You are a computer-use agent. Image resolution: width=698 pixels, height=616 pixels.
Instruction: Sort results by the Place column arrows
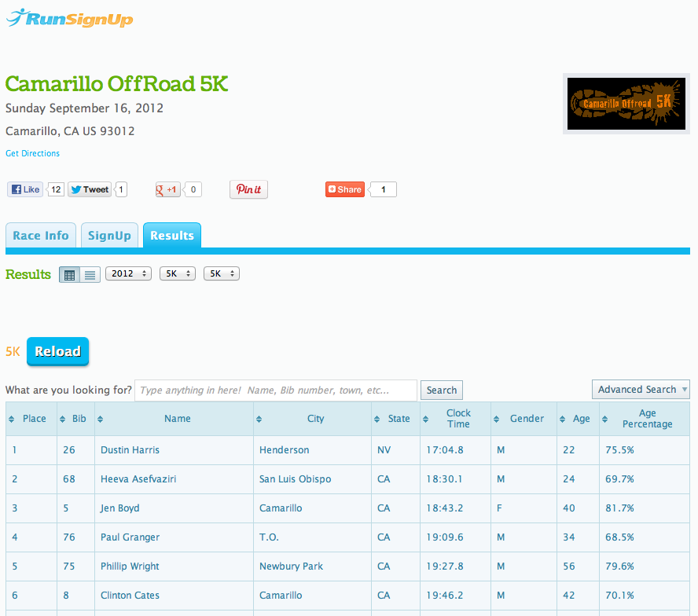point(11,419)
